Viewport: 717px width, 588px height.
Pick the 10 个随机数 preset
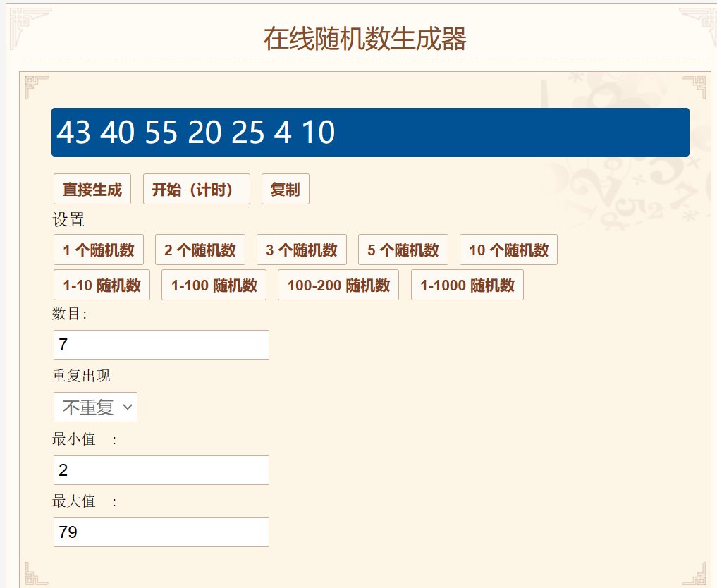[x=508, y=250]
